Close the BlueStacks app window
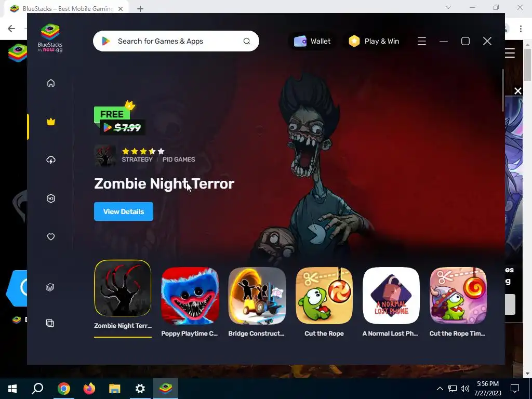This screenshot has height=399, width=532. [x=487, y=41]
